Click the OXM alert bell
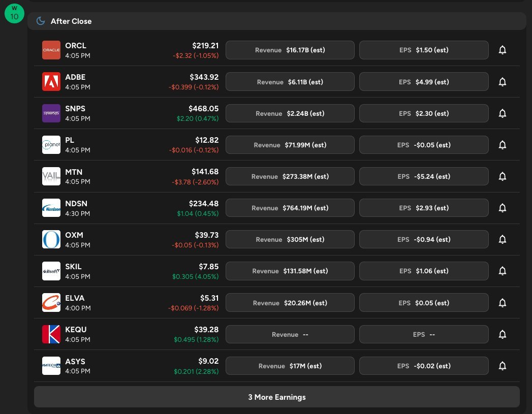This screenshot has height=414, width=532. click(x=503, y=239)
